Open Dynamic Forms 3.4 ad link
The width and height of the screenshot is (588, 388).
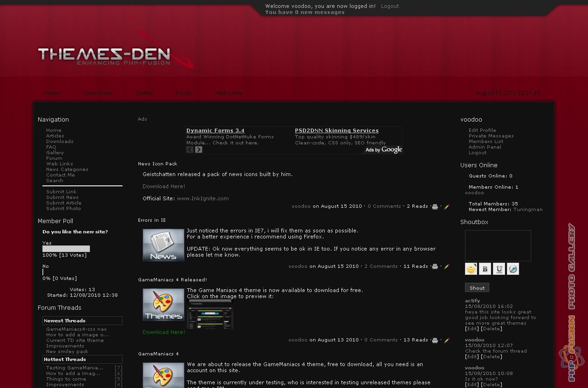pos(215,130)
